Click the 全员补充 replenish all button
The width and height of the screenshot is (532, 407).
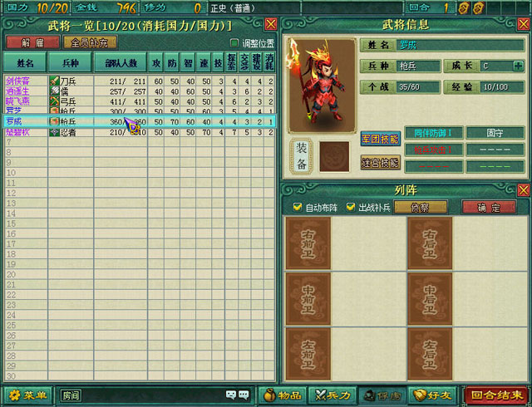(x=90, y=42)
